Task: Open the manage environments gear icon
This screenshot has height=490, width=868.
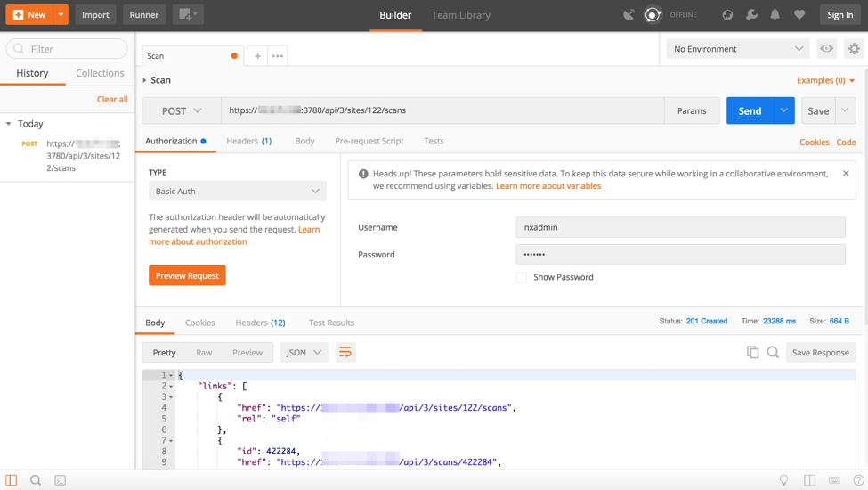Action: 853,49
